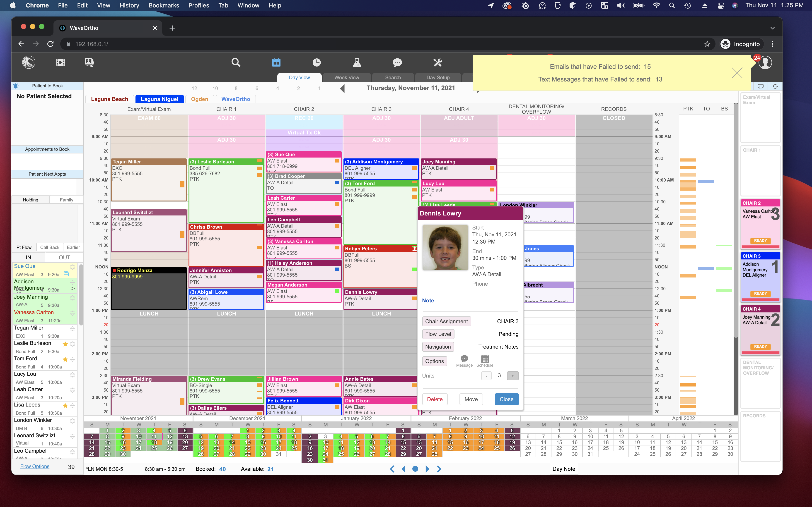
Task: Click the print icon above side panel
Action: pyautogui.click(x=761, y=86)
